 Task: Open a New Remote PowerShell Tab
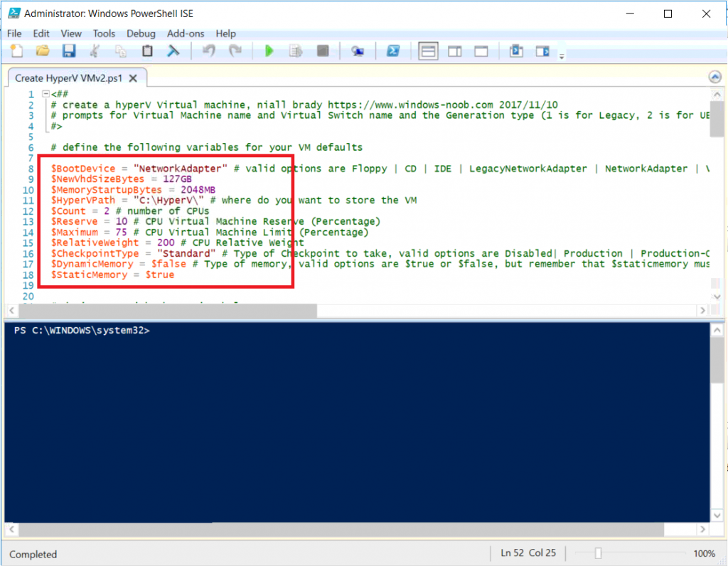point(358,50)
